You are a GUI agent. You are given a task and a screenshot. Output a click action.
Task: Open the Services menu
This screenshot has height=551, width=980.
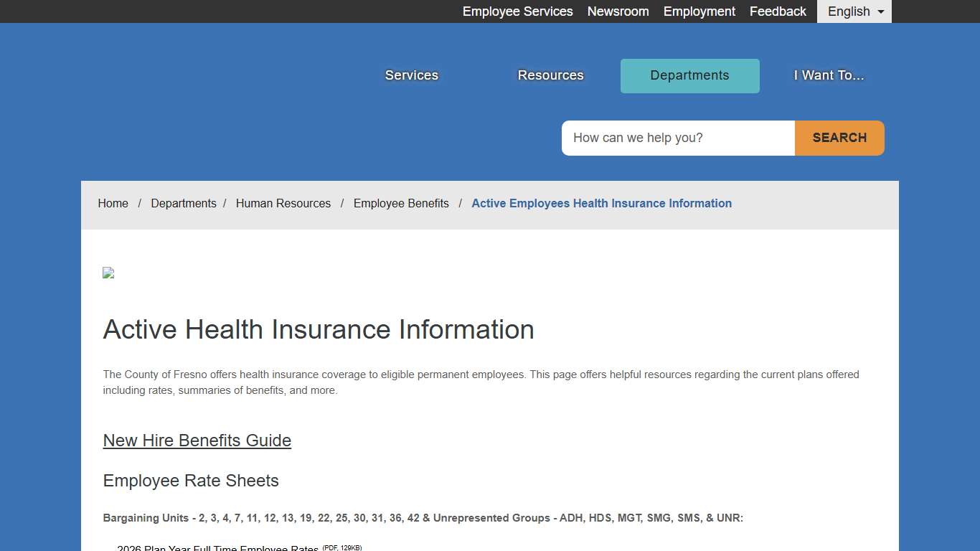click(x=411, y=75)
